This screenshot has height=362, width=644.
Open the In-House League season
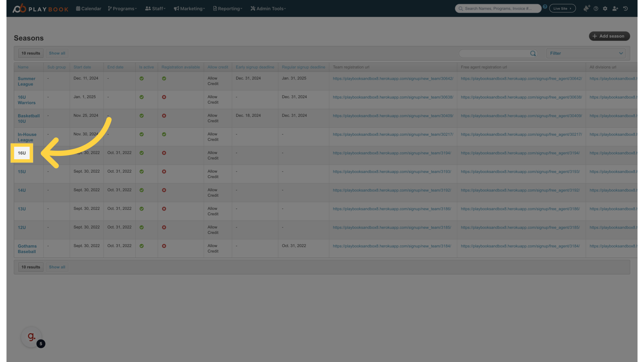27,137
